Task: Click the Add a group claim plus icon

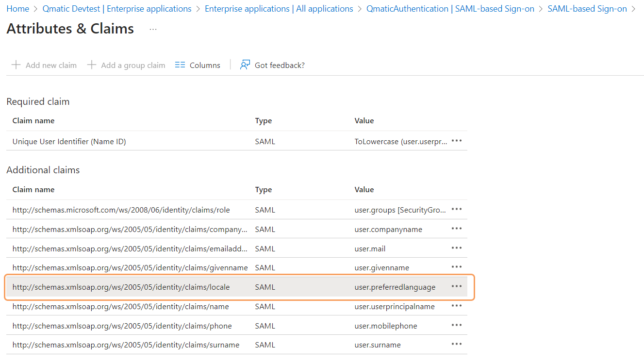Action: (x=92, y=65)
